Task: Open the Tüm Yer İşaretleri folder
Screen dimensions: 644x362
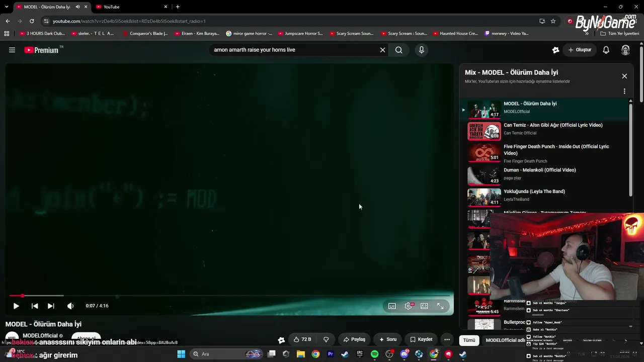Action: pos(620,34)
